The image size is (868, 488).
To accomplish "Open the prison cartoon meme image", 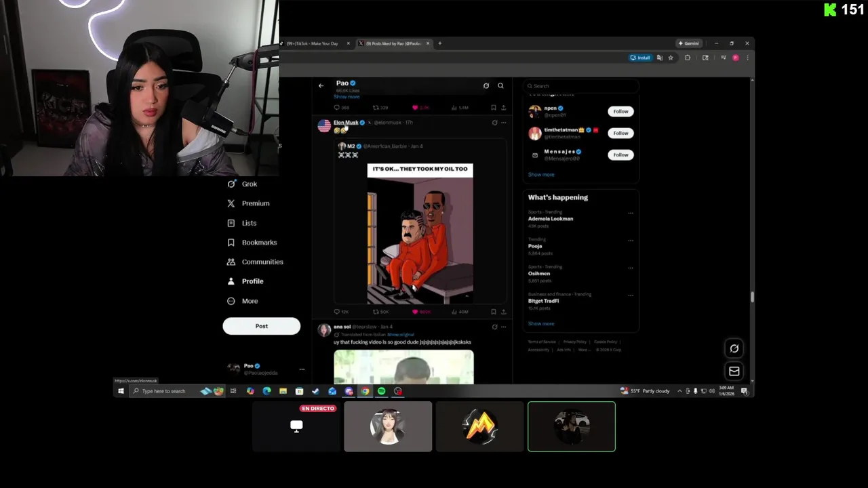I will pos(420,234).
